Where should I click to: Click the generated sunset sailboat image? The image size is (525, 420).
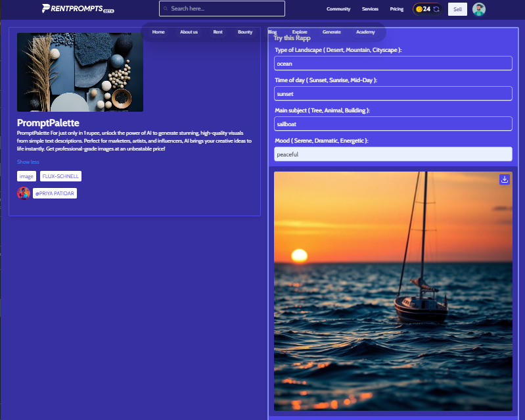coord(393,291)
